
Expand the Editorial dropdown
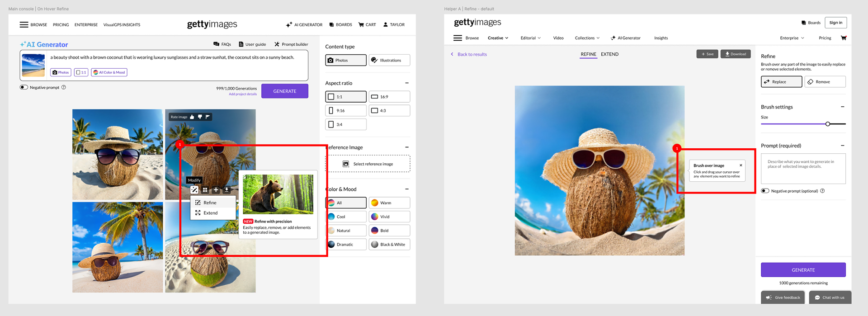(x=530, y=38)
